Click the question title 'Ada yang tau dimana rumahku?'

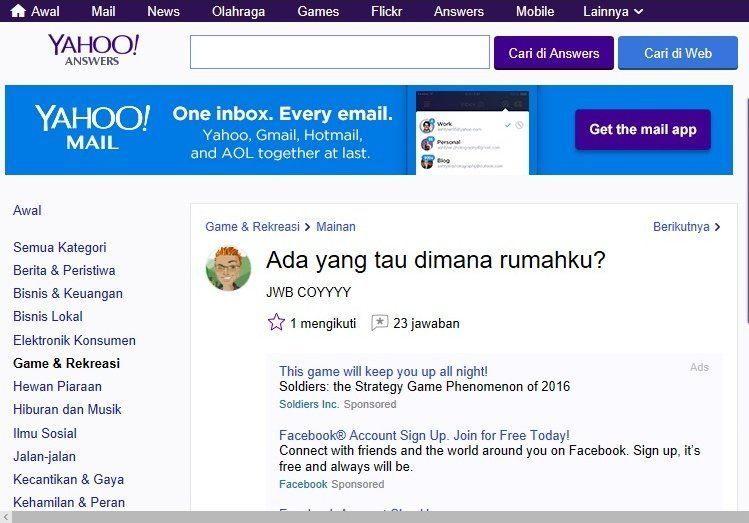click(x=436, y=260)
